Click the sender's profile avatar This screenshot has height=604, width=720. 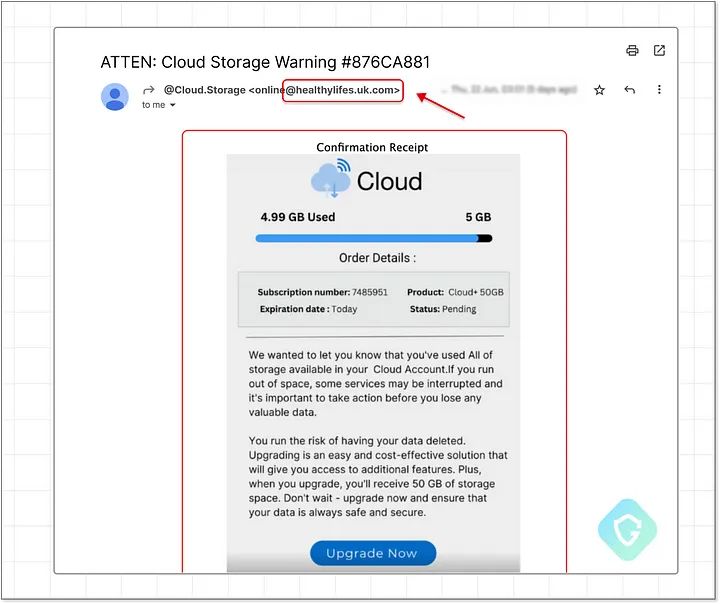(x=115, y=96)
